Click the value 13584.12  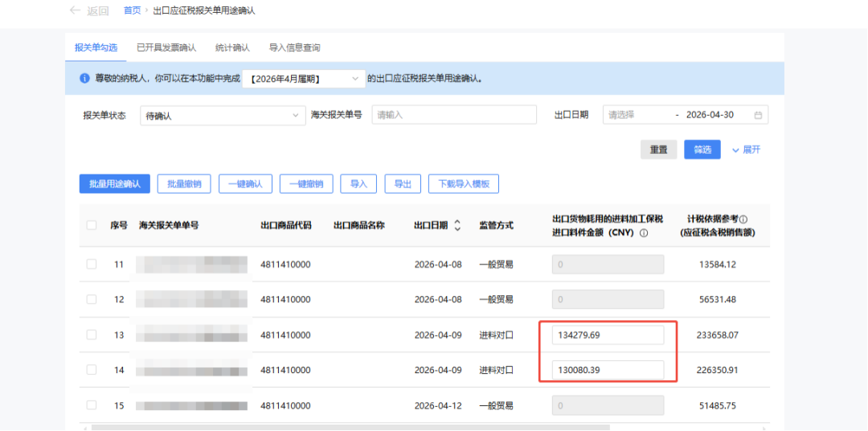click(718, 265)
